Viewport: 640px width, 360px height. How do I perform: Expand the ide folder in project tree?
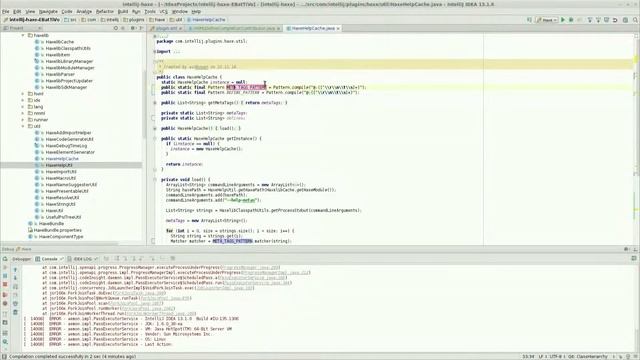(23, 100)
